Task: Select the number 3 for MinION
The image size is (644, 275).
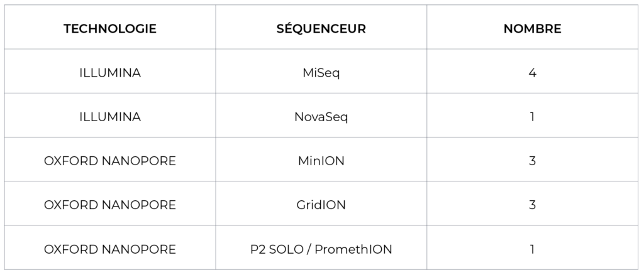Action: pos(532,161)
